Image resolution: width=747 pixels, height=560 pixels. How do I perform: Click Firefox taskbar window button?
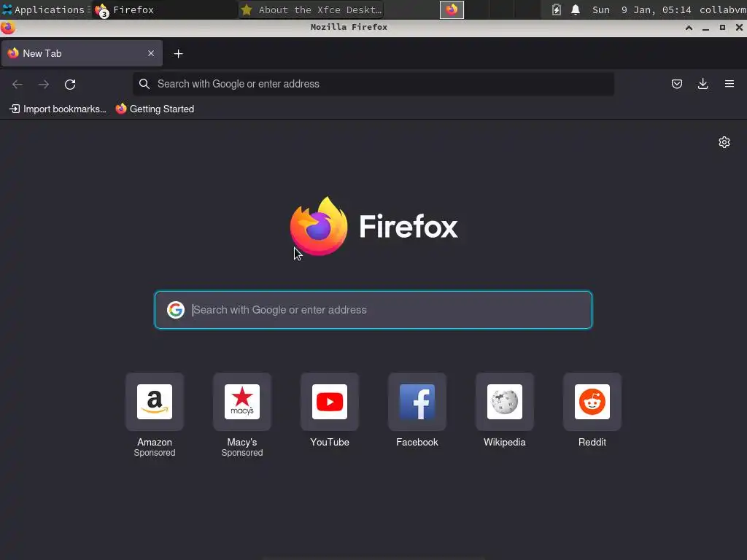pos(164,9)
